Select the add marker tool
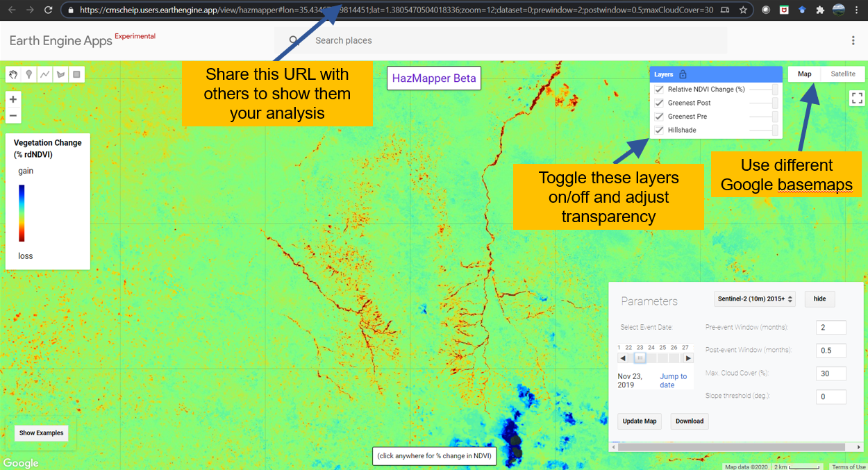 tap(29, 74)
